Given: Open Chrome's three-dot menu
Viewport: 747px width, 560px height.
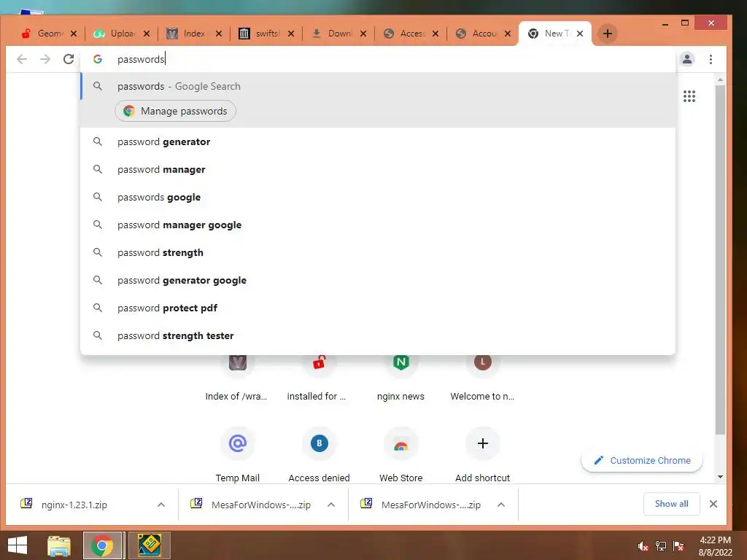Looking at the screenshot, I should click(711, 59).
